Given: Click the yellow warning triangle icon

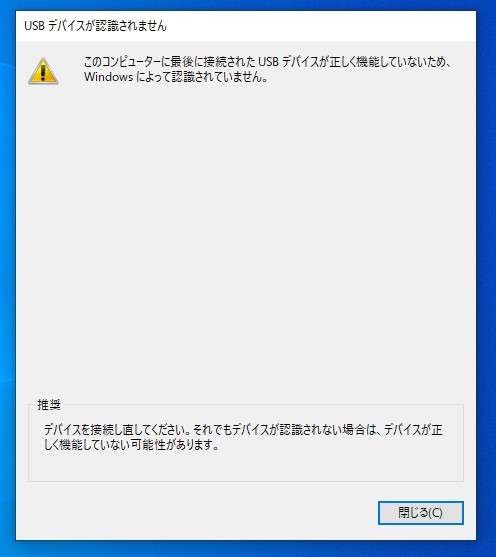Looking at the screenshot, I should (x=43, y=71).
